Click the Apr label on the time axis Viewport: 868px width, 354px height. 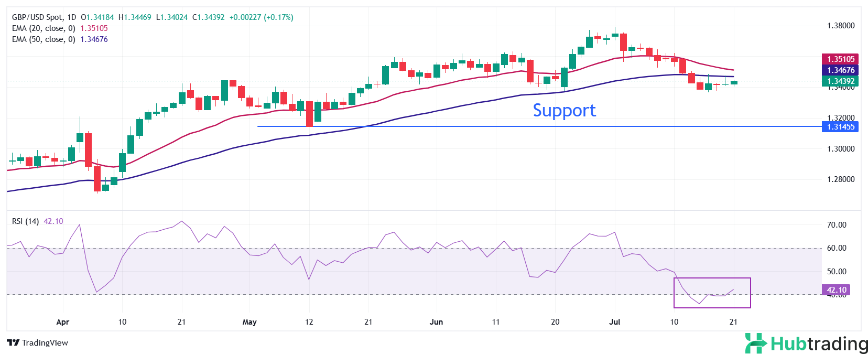(62, 322)
